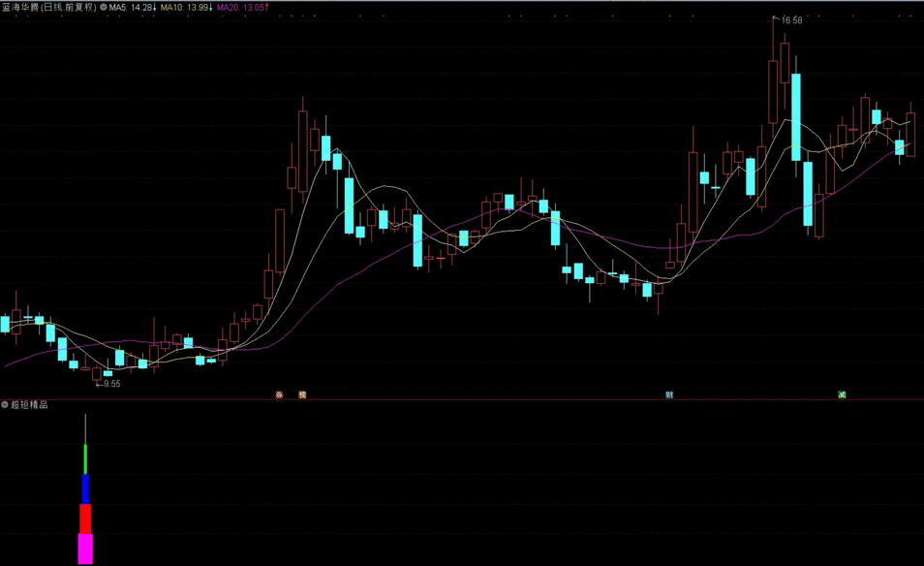924x566 pixels.
Task: Click the cyan down arrow after MA5 value
Action: click(154, 8)
